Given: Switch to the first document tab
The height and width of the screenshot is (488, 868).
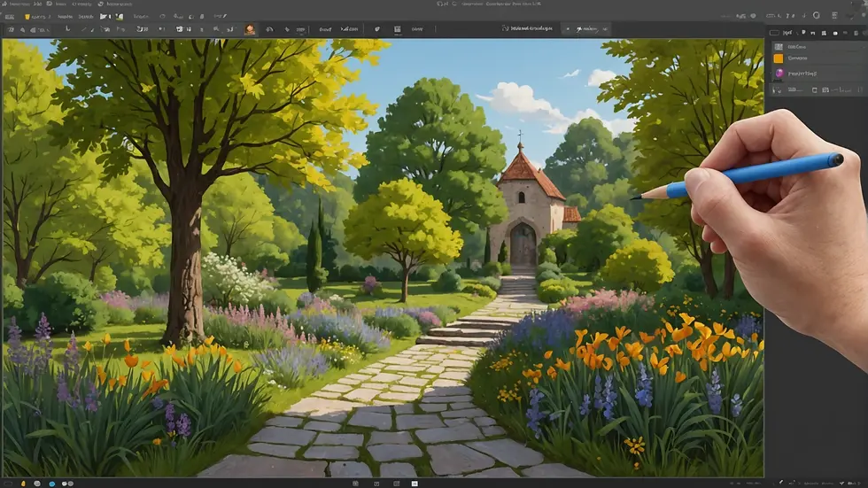Looking at the screenshot, I should 527,28.
